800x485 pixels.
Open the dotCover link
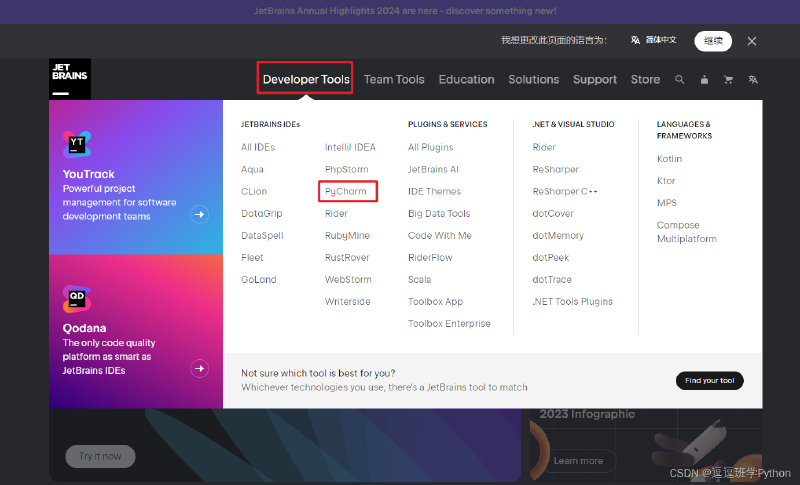pos(553,213)
